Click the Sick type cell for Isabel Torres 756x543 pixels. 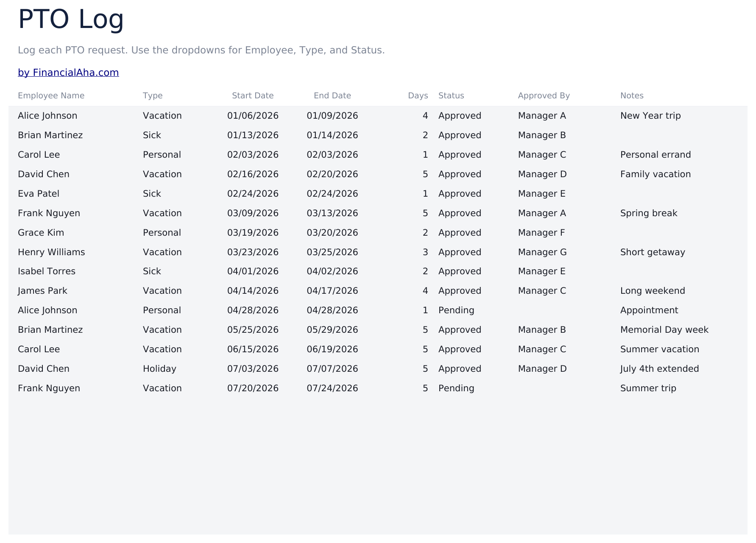click(152, 271)
